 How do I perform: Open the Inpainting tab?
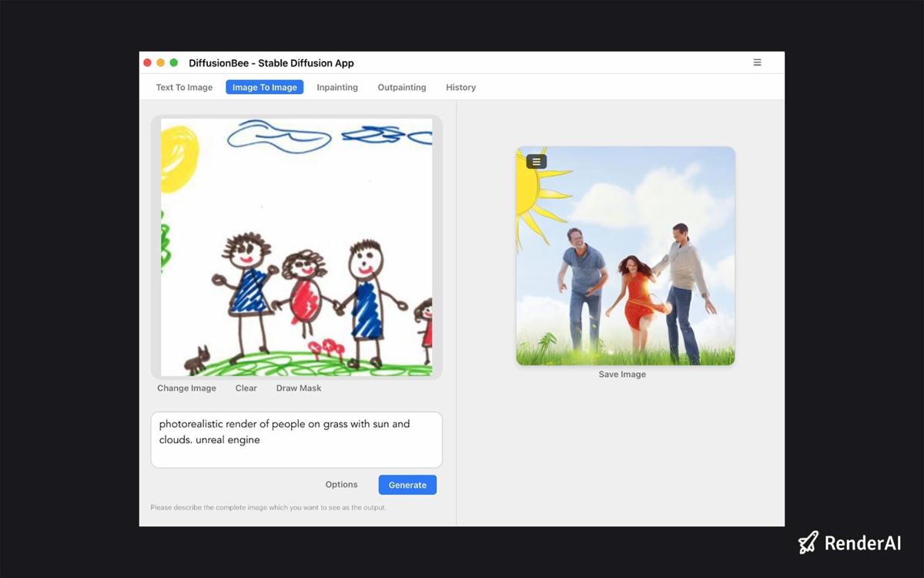(x=337, y=87)
